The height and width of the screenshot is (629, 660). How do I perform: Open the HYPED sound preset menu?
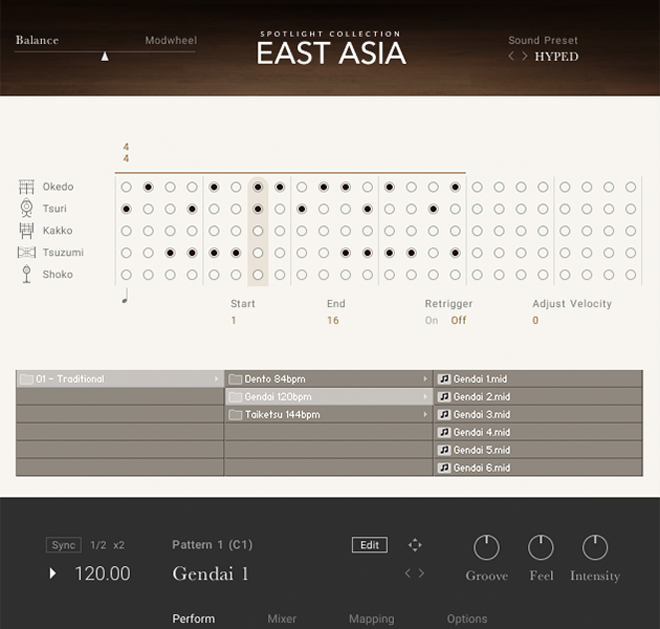tap(556, 56)
